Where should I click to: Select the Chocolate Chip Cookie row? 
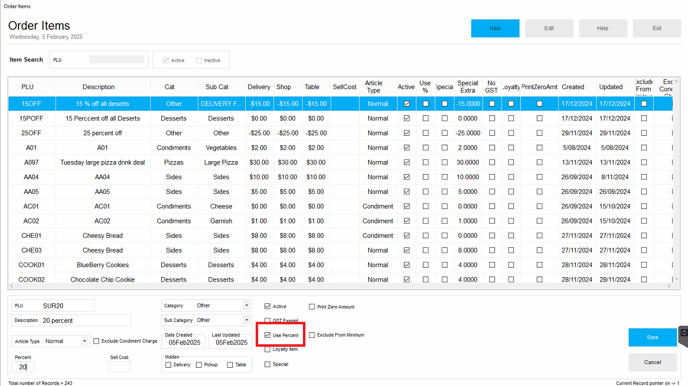(340, 279)
